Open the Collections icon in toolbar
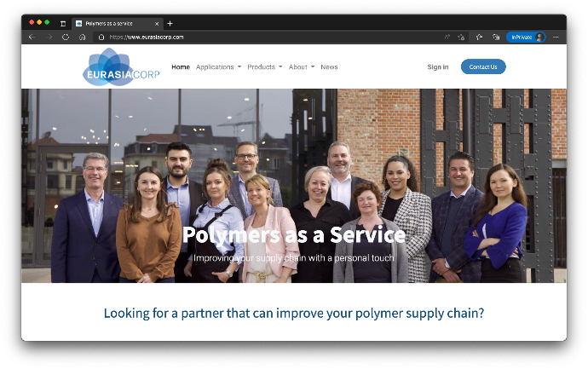This screenshot has width=588, height=369. pyautogui.click(x=496, y=37)
